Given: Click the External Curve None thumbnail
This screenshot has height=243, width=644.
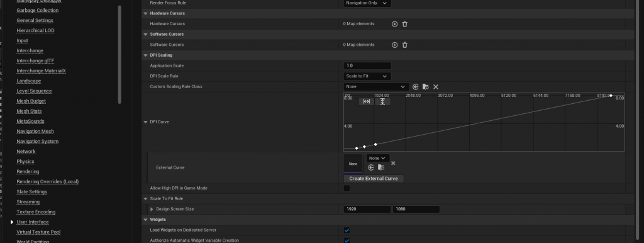Looking at the screenshot, I should [x=353, y=164].
